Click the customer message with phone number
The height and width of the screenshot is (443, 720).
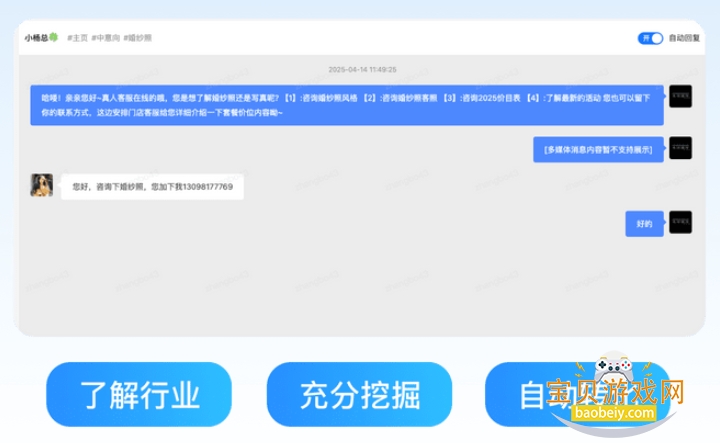coord(152,187)
